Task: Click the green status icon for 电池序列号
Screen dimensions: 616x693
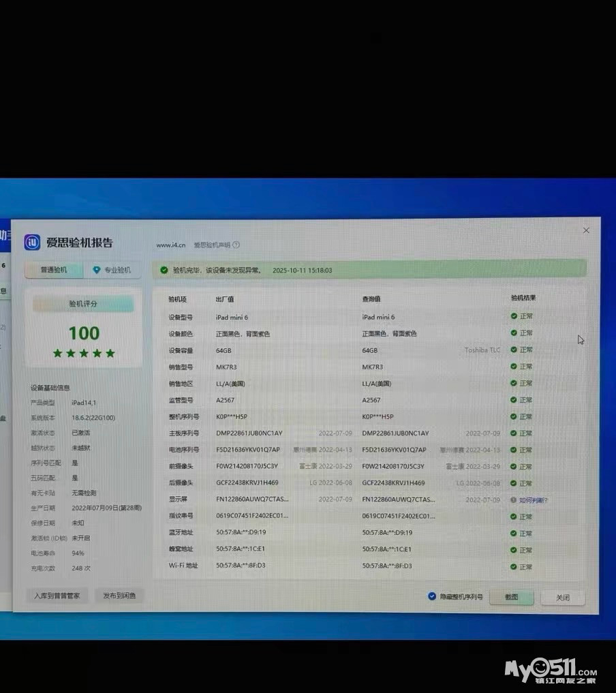Action: [514, 450]
